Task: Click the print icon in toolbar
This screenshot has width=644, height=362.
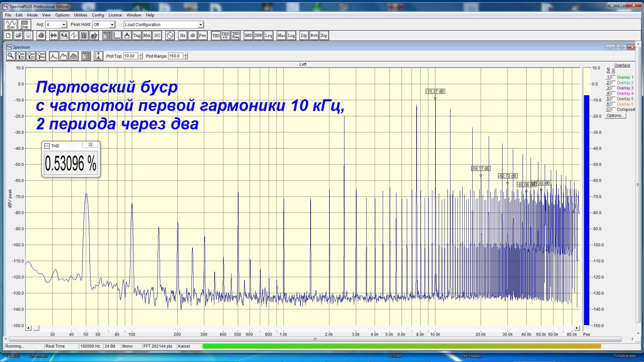Action: (x=41, y=36)
